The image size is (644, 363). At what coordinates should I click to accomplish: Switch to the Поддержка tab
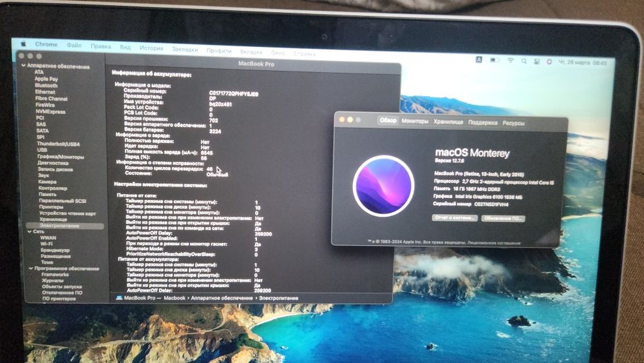(x=482, y=123)
